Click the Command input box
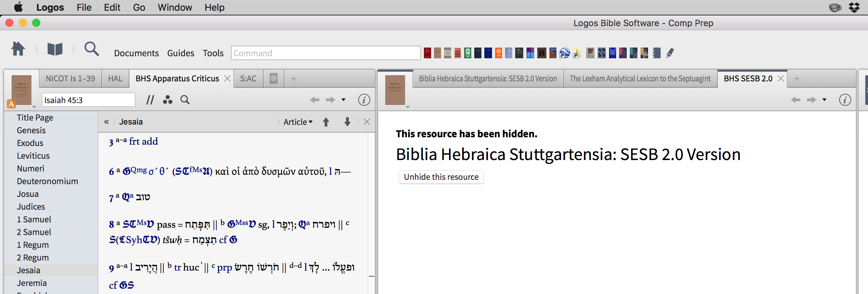 tap(325, 53)
